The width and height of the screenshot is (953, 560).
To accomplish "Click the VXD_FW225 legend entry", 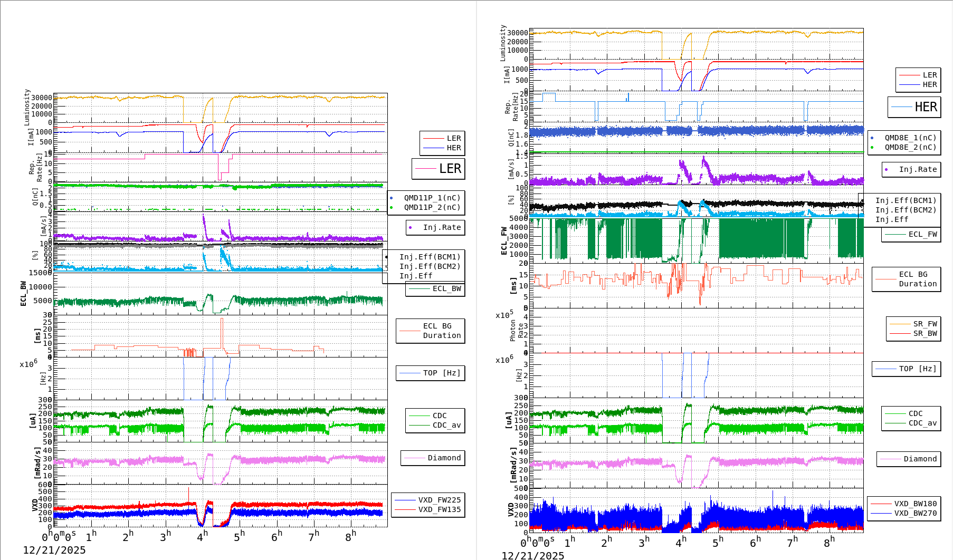I will click(x=428, y=500).
